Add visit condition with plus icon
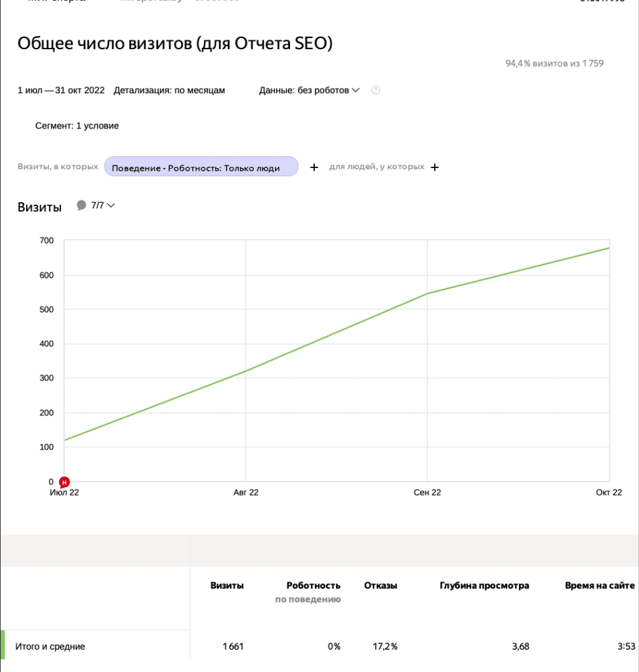639x672 pixels. pos(314,167)
